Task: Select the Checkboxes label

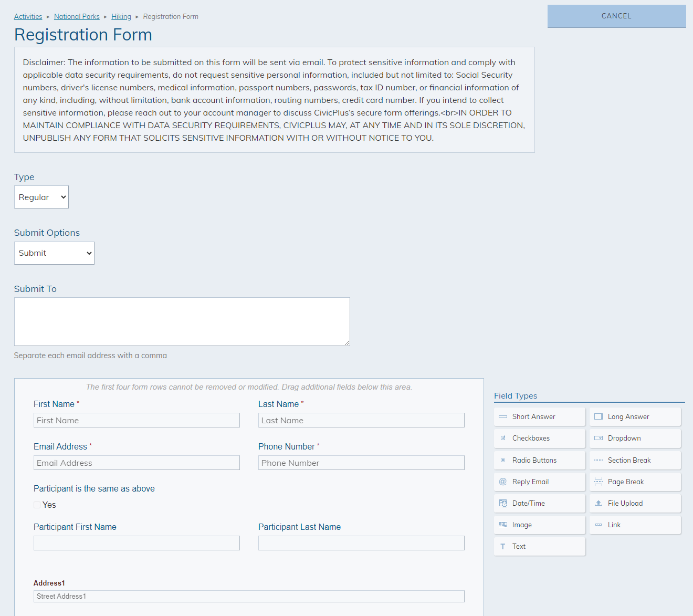Action: (531, 438)
